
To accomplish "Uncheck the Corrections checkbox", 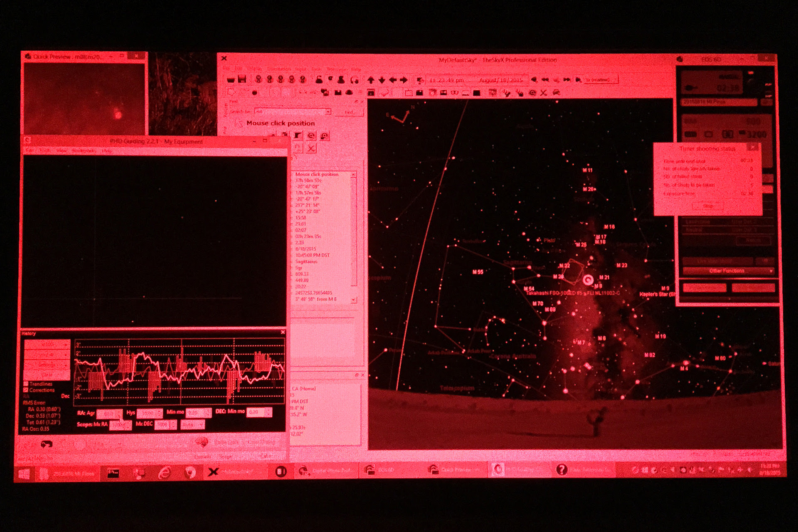I will tap(26, 390).
